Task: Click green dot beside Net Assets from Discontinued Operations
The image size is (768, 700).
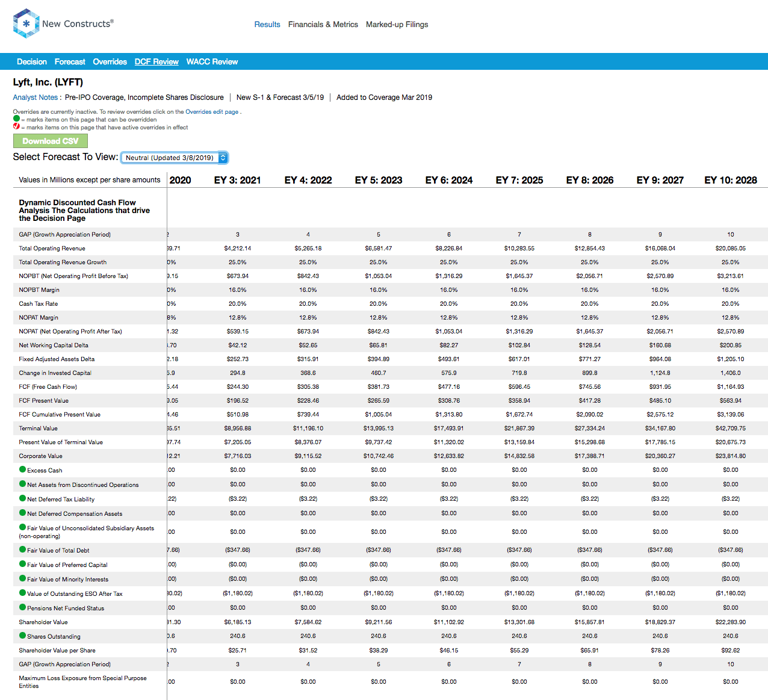Action: (23, 484)
